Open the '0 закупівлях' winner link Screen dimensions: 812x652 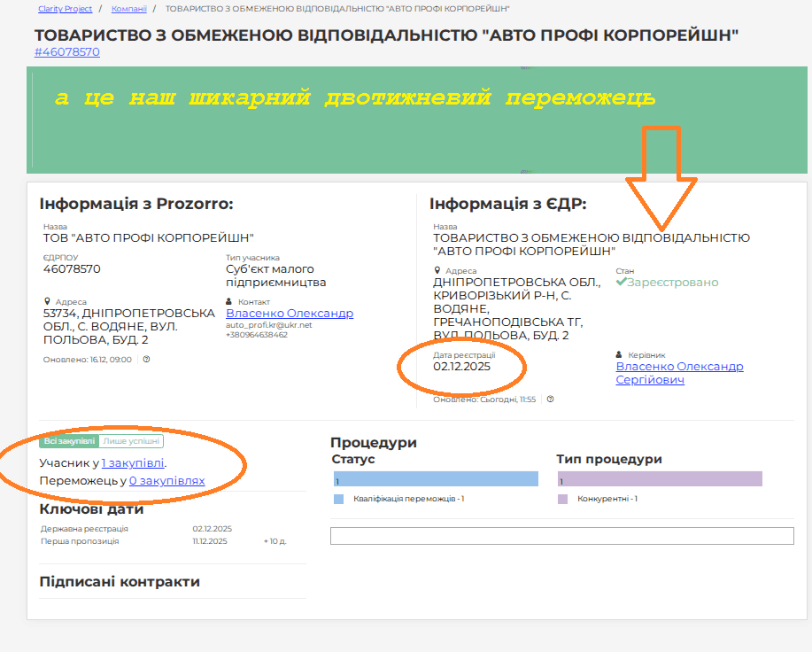coord(166,481)
